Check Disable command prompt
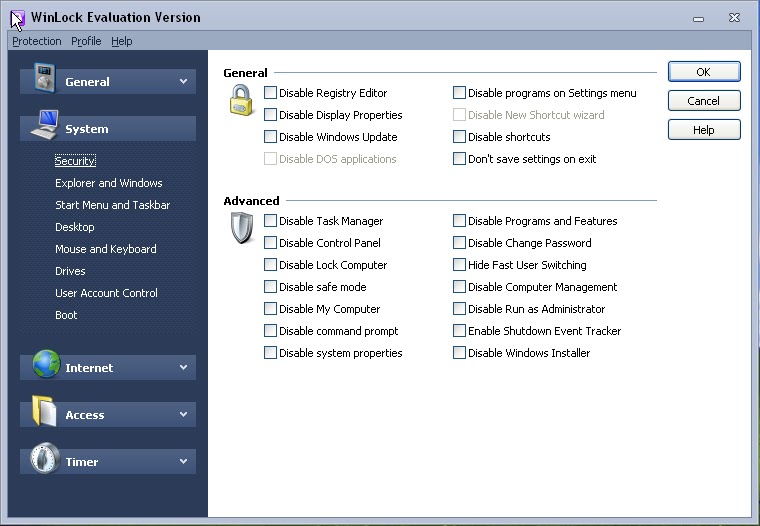This screenshot has width=760, height=526. pos(270,331)
